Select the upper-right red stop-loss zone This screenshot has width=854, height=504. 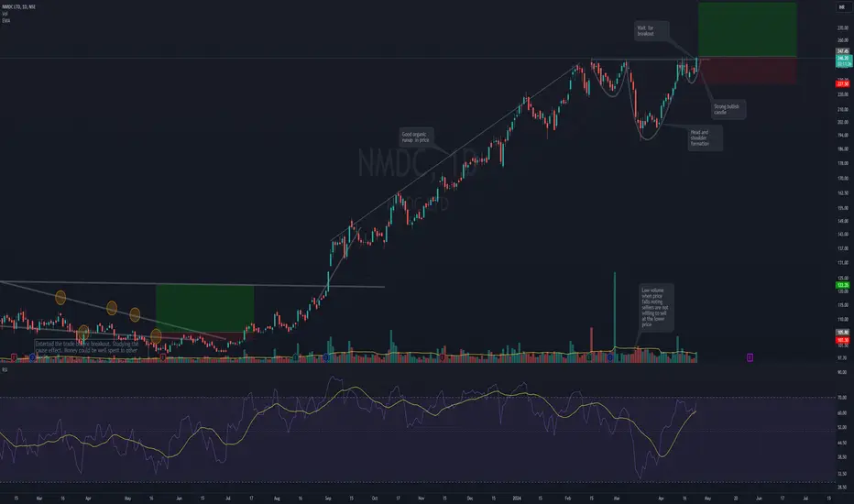pyautogui.click(x=748, y=71)
